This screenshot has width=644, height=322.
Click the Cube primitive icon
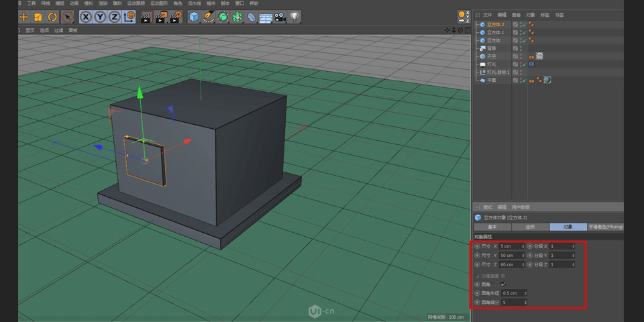coord(194,17)
